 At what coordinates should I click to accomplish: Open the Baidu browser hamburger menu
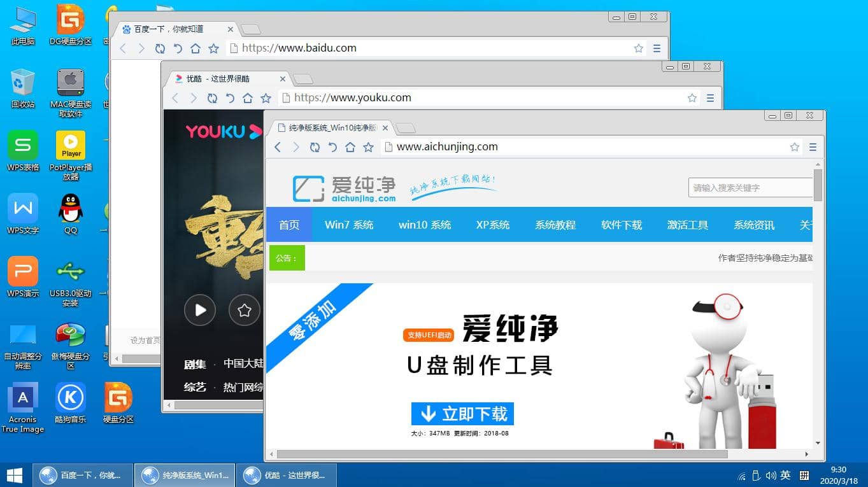tap(657, 48)
